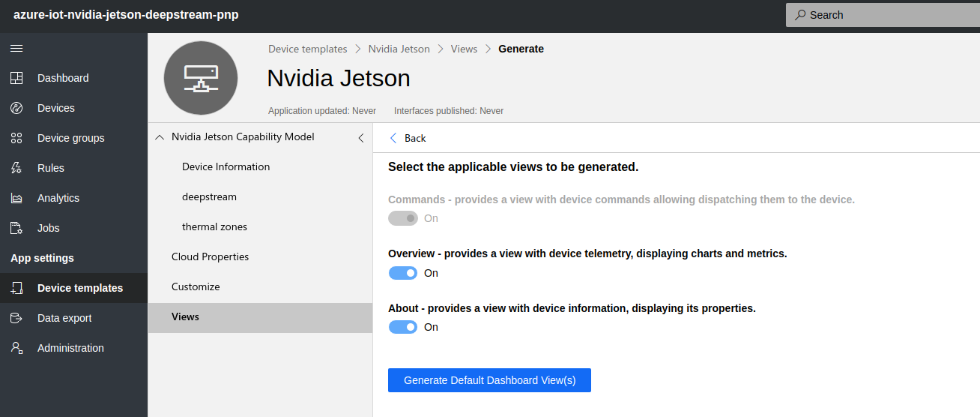Click the hamburger menu icon

(x=16, y=48)
